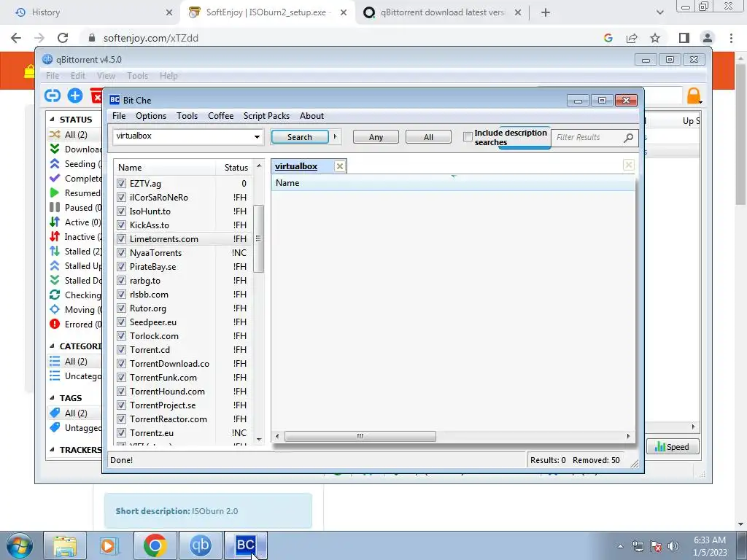Viewport: 747px width, 560px height.
Task: Open Bit Che Script Packs menu
Action: [x=266, y=116]
